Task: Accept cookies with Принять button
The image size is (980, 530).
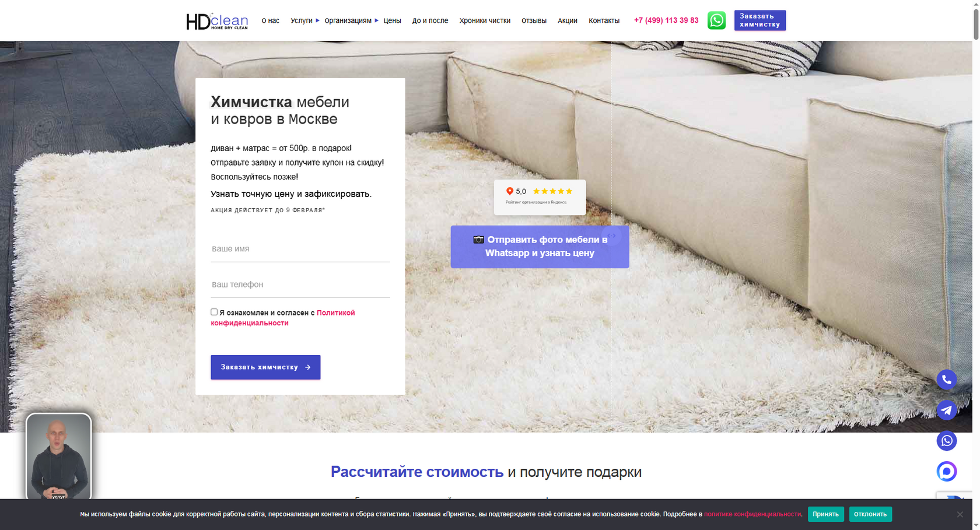Action: point(825,514)
